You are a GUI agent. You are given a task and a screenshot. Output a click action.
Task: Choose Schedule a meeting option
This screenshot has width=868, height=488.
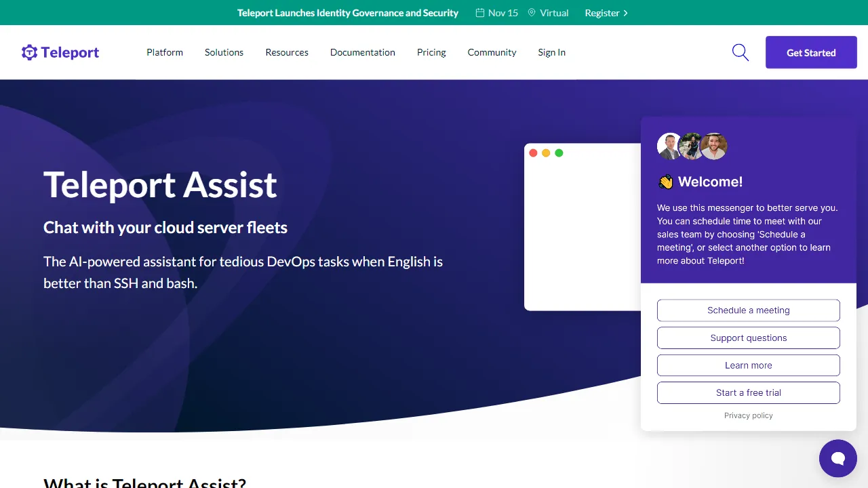coord(749,310)
